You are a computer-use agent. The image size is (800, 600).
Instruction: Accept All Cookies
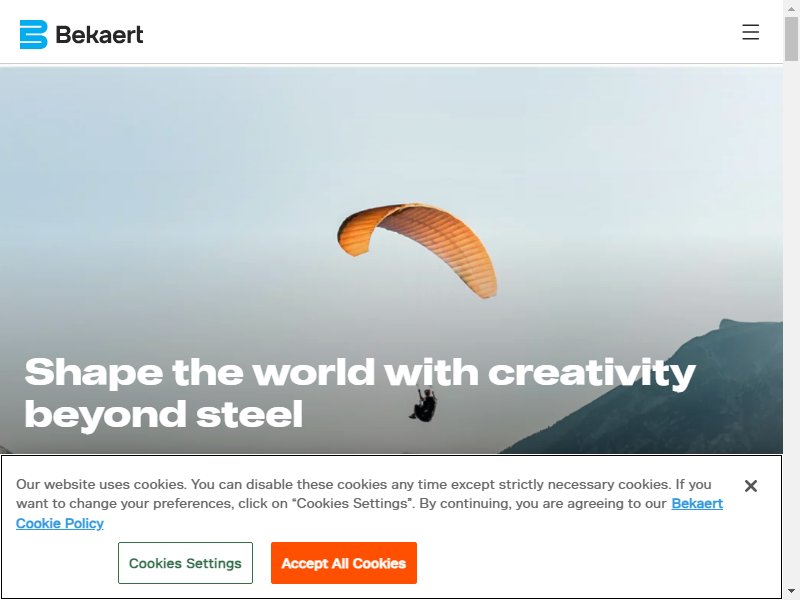click(x=344, y=563)
